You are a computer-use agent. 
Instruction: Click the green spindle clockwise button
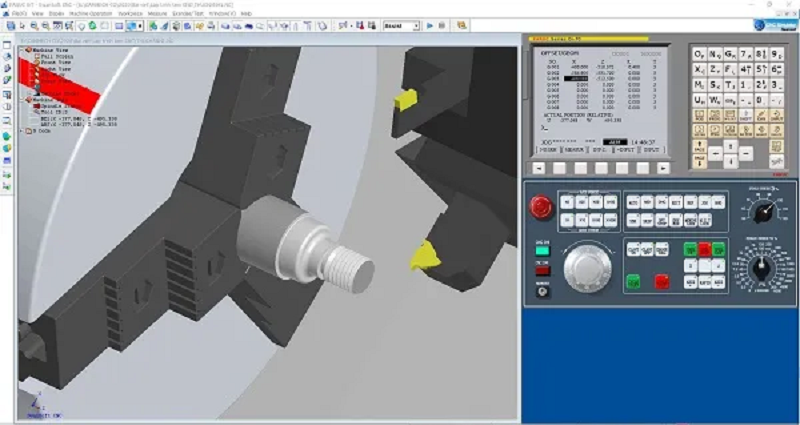tap(690, 249)
